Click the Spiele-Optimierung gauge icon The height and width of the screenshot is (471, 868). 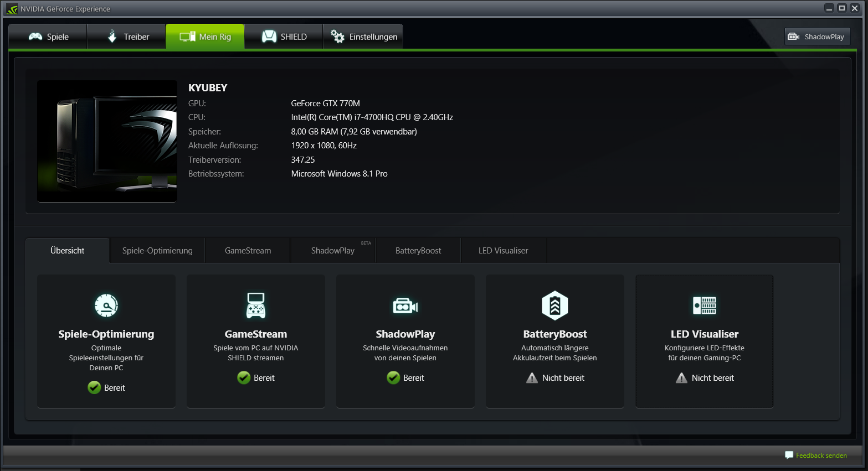(106, 306)
